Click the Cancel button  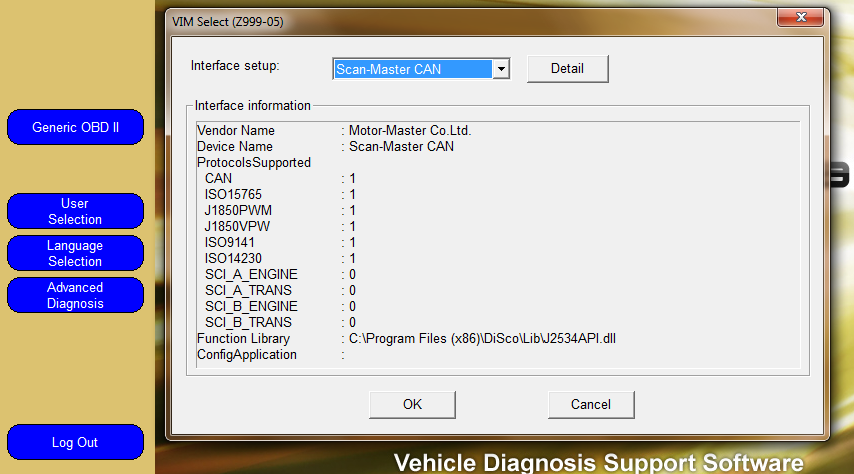click(591, 404)
